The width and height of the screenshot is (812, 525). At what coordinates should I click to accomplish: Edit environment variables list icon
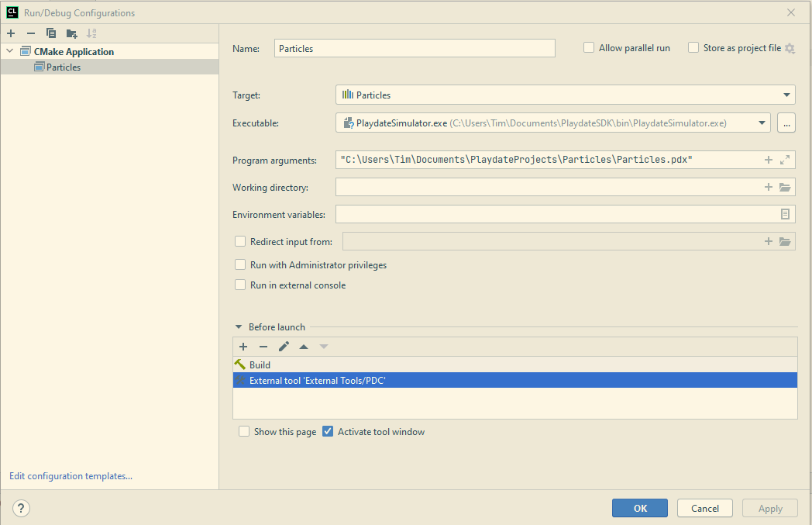tap(785, 214)
